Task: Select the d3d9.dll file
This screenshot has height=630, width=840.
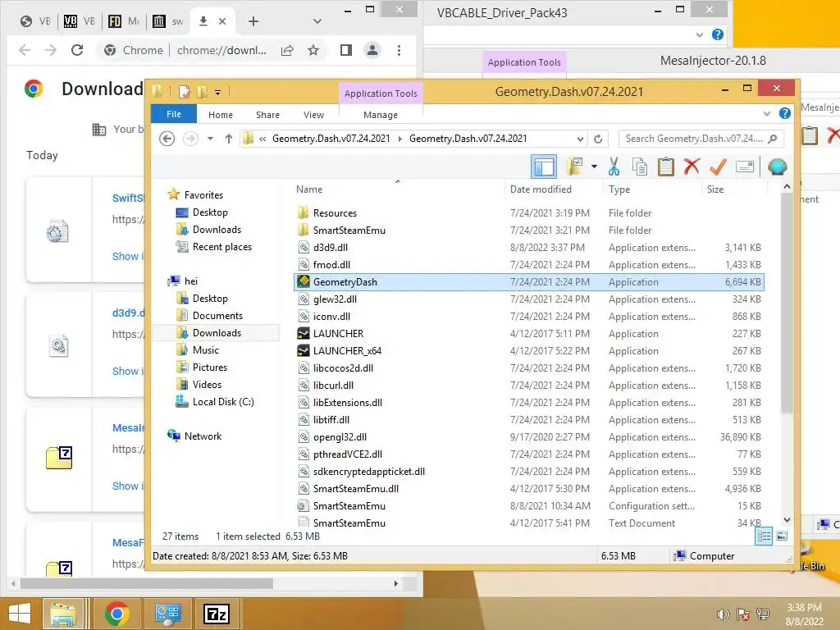Action: (529, 248)
